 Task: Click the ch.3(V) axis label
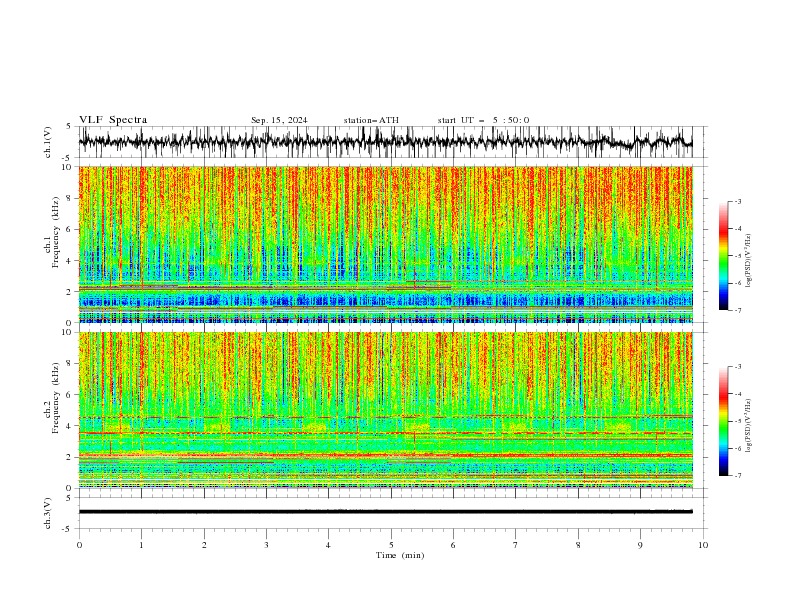point(48,513)
